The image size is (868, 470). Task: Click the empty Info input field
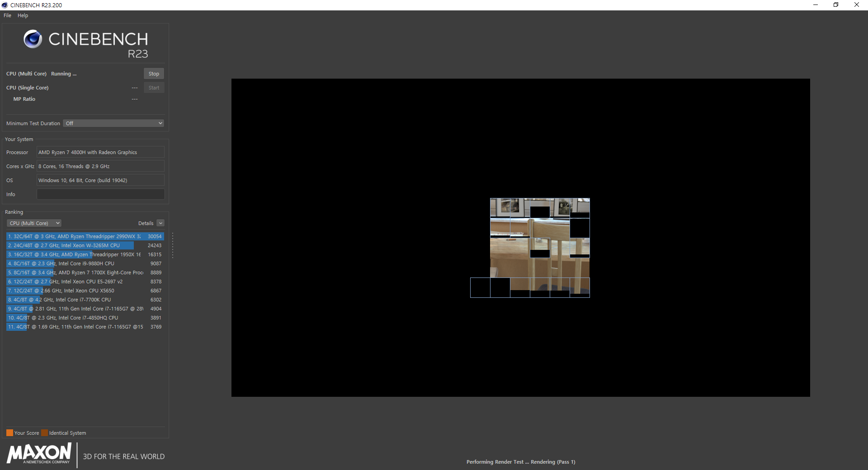click(x=100, y=194)
